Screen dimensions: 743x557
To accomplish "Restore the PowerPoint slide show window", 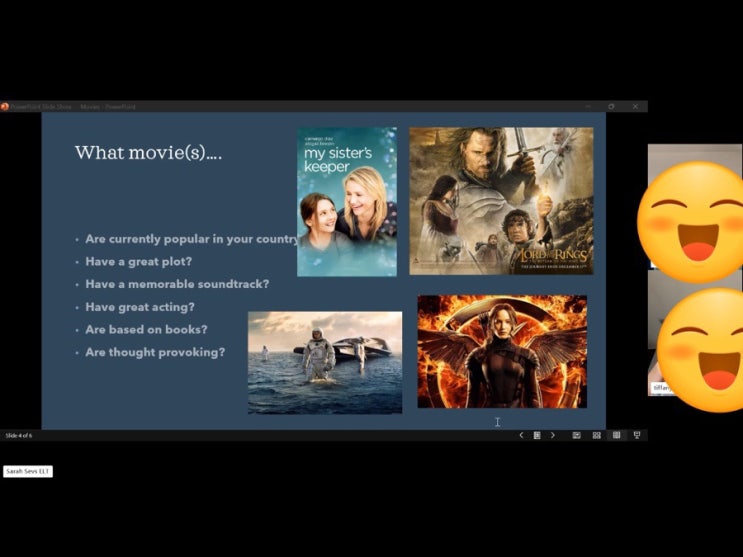I will coord(611,107).
